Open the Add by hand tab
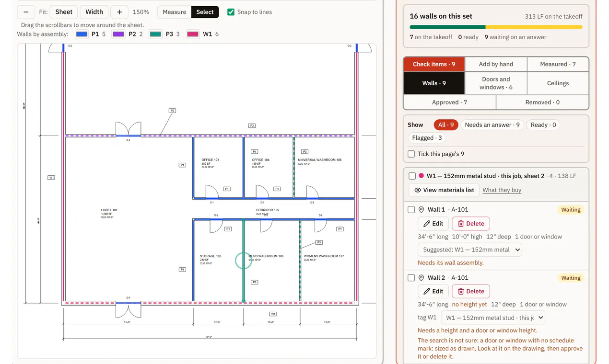Viewport: 609px width, 364px height. pyautogui.click(x=496, y=64)
